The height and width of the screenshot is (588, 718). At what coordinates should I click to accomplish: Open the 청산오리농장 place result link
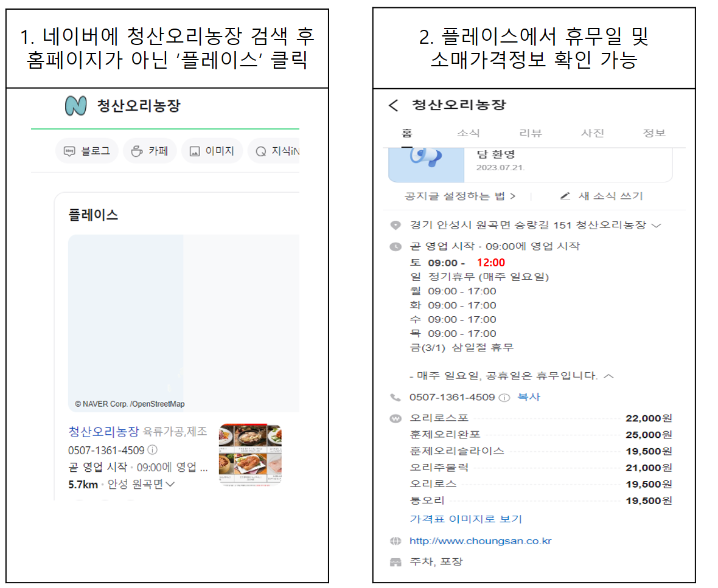103,432
